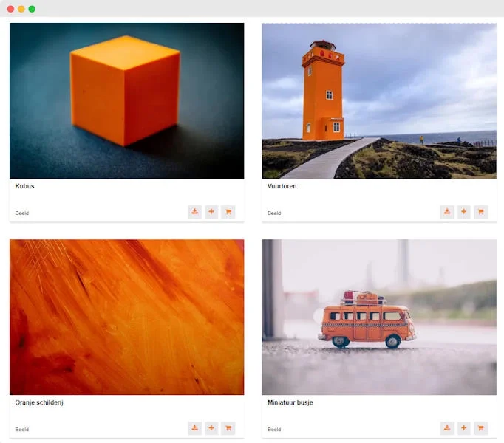Minimize the window with the yellow button

pos(21,9)
